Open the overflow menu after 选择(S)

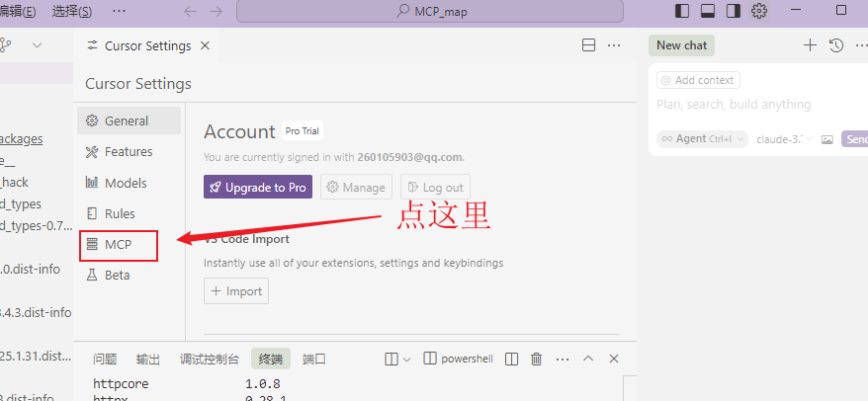click(x=119, y=11)
